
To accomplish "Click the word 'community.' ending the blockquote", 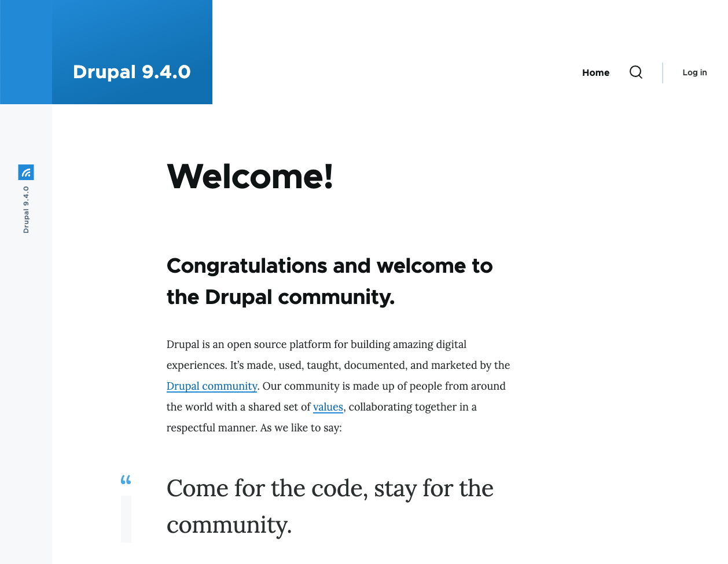I will 229,525.
